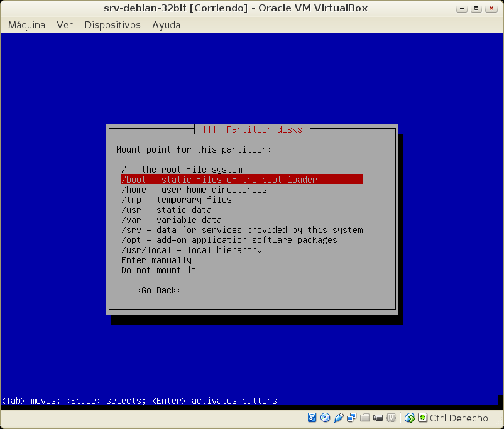This screenshot has width=504, height=429.
Task: Open the Ver menu
Action: tap(65, 25)
